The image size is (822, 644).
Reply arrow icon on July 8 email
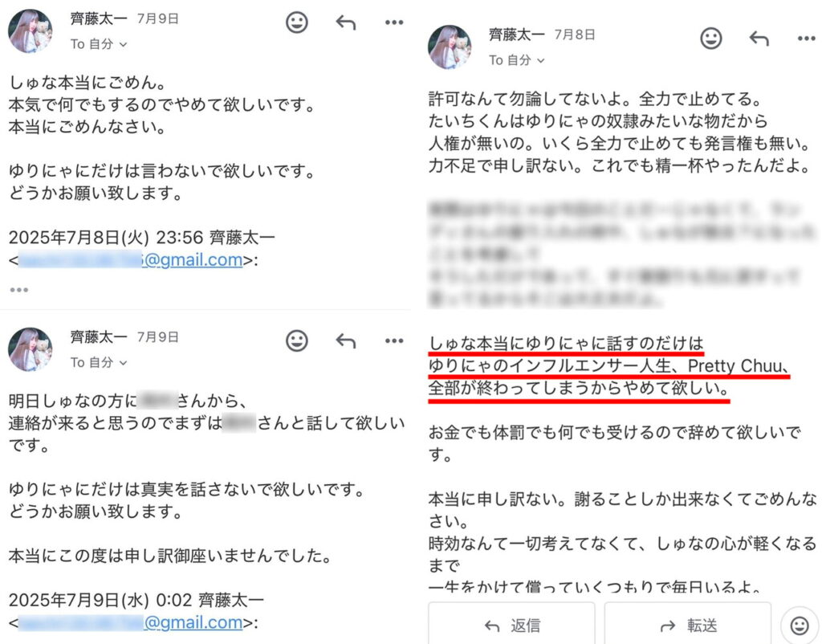[x=759, y=39]
